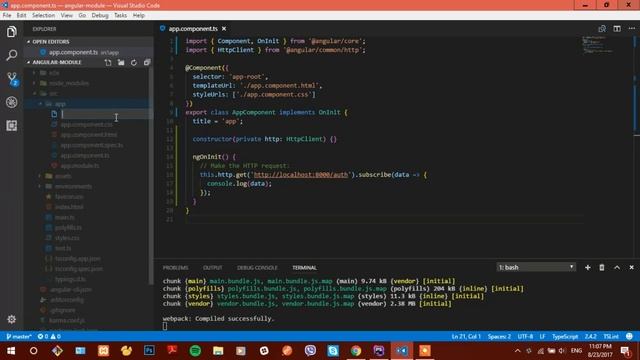Screen dimensions: 640x360
Task: Switch to the DEBUG CONSOLE panel tab
Action: [x=257, y=268]
